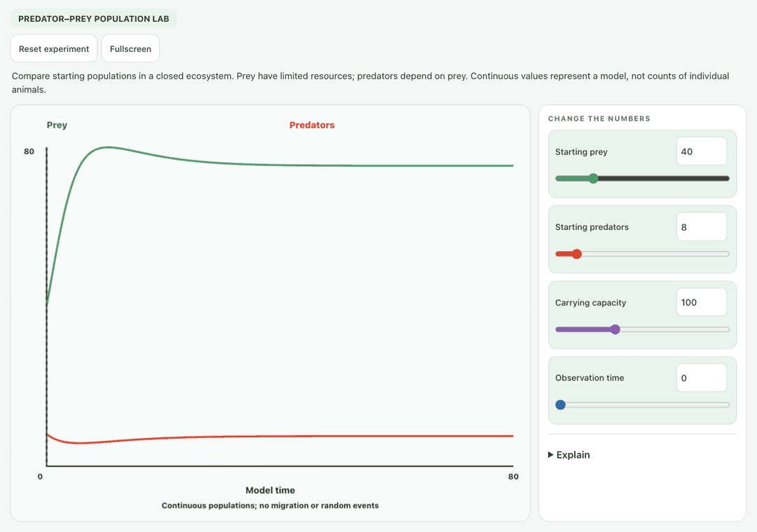Focus the Starting predators number field
The width and height of the screenshot is (757, 532).
702,227
